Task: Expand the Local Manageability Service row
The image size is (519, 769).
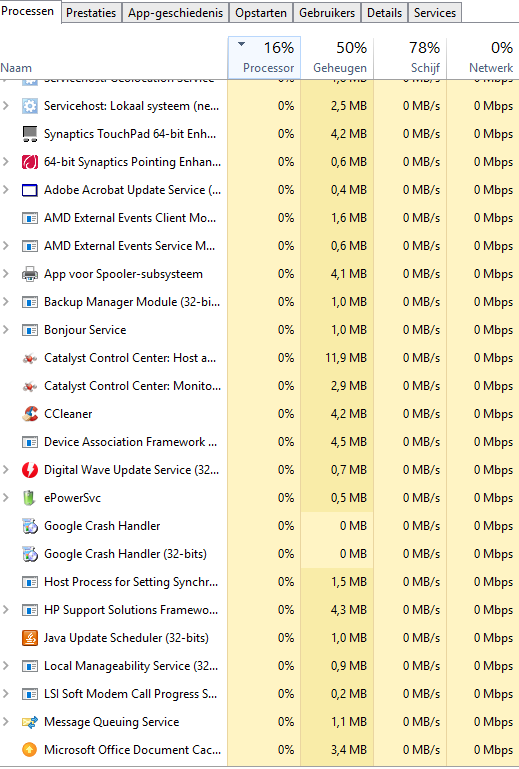Action: point(6,665)
